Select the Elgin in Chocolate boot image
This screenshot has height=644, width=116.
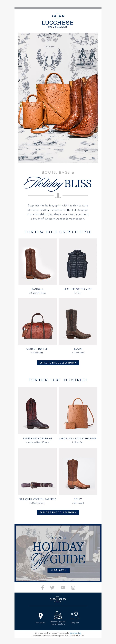click(x=78, y=322)
